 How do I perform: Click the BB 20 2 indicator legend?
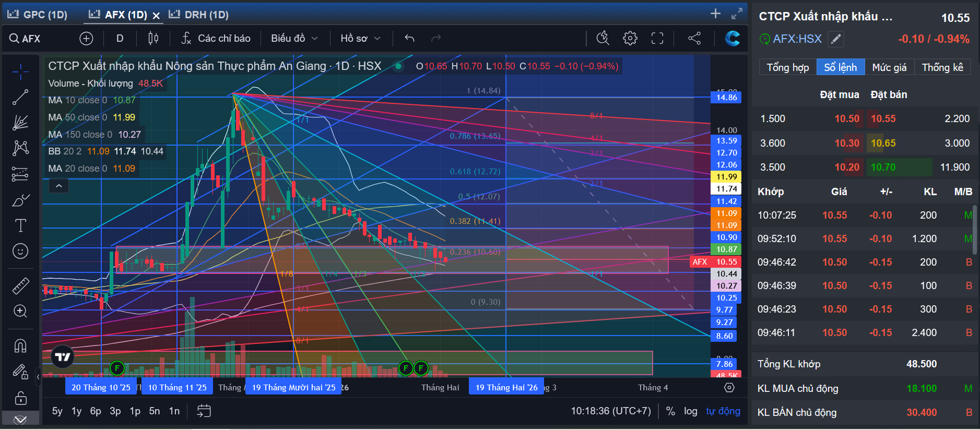[106, 151]
